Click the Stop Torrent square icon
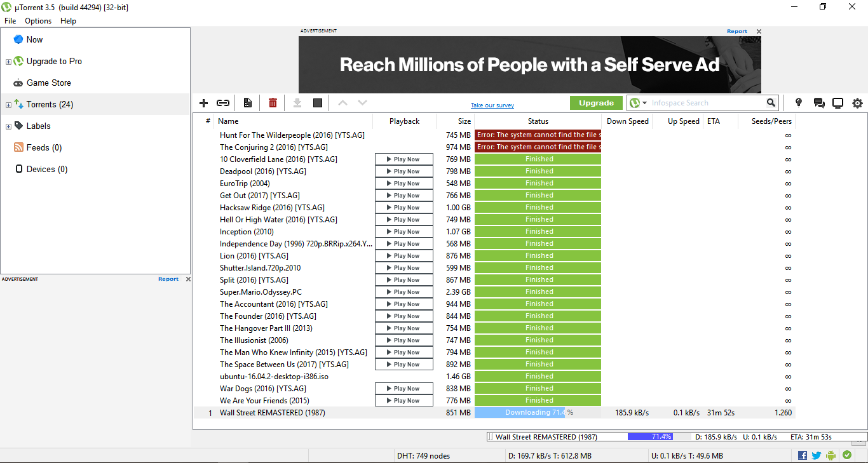The width and height of the screenshot is (868, 463). (x=318, y=103)
